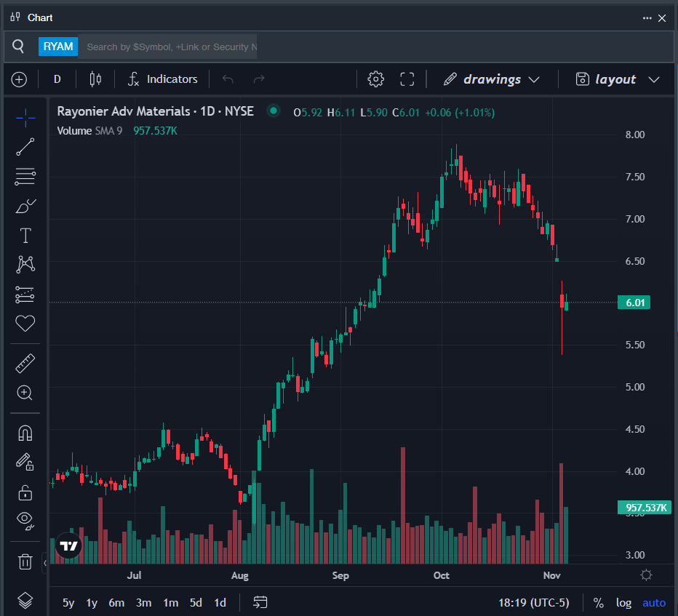Image resolution: width=678 pixels, height=616 pixels.
Task: Click the zoom in magnifier tool
Action: [25, 393]
